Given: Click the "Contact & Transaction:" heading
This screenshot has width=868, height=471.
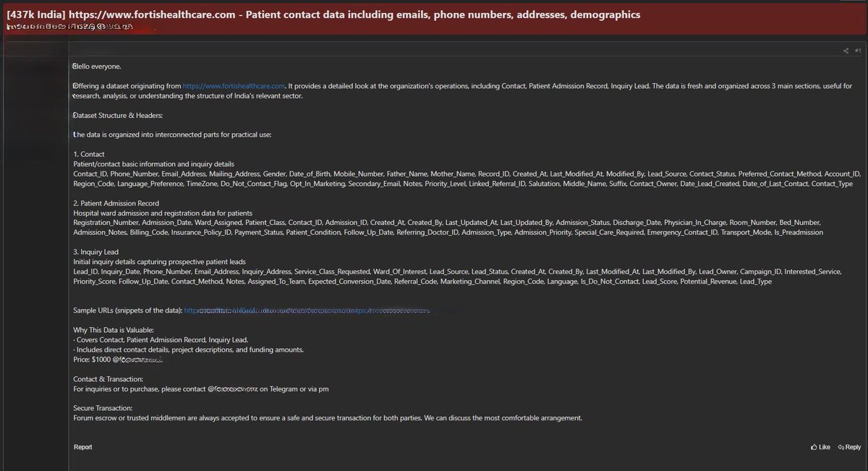Looking at the screenshot, I should [x=108, y=379].
